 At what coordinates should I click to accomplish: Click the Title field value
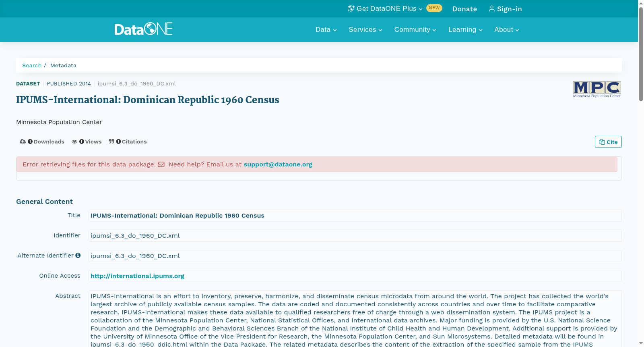(x=355, y=216)
